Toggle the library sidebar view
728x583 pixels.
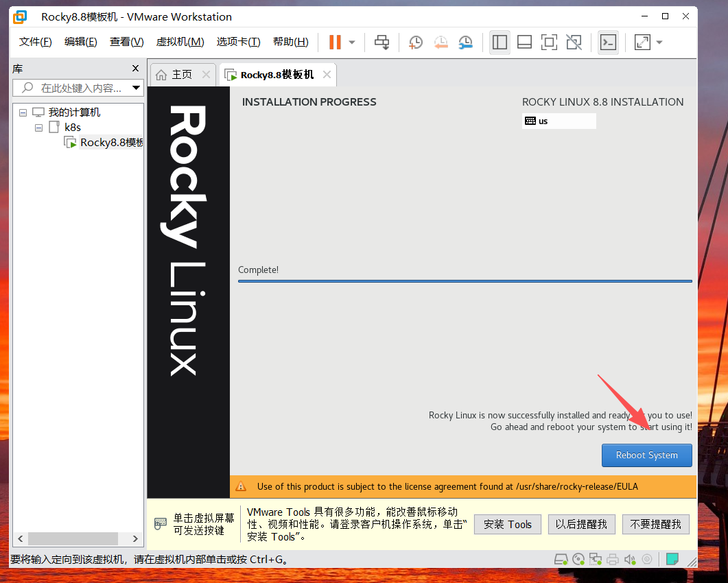(500, 43)
